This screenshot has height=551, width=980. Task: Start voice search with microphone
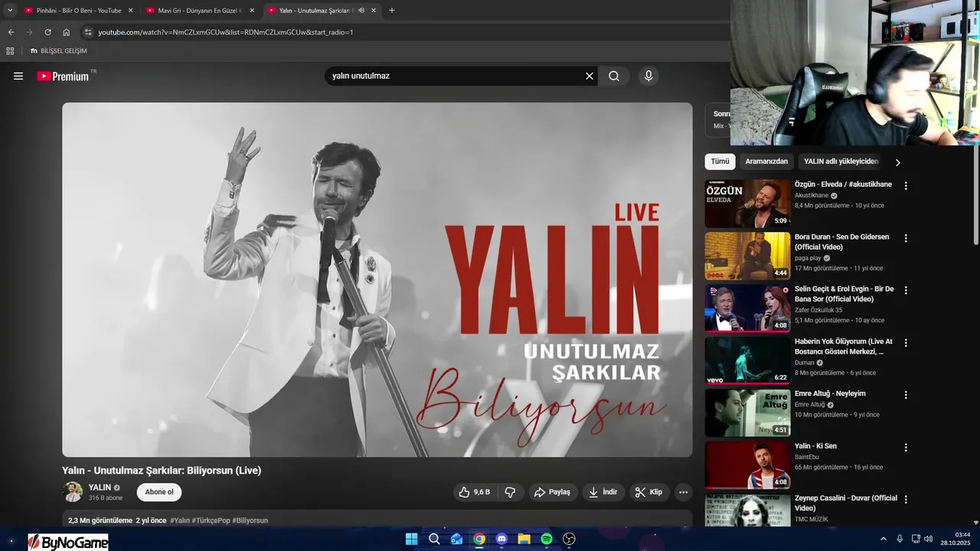pos(648,76)
